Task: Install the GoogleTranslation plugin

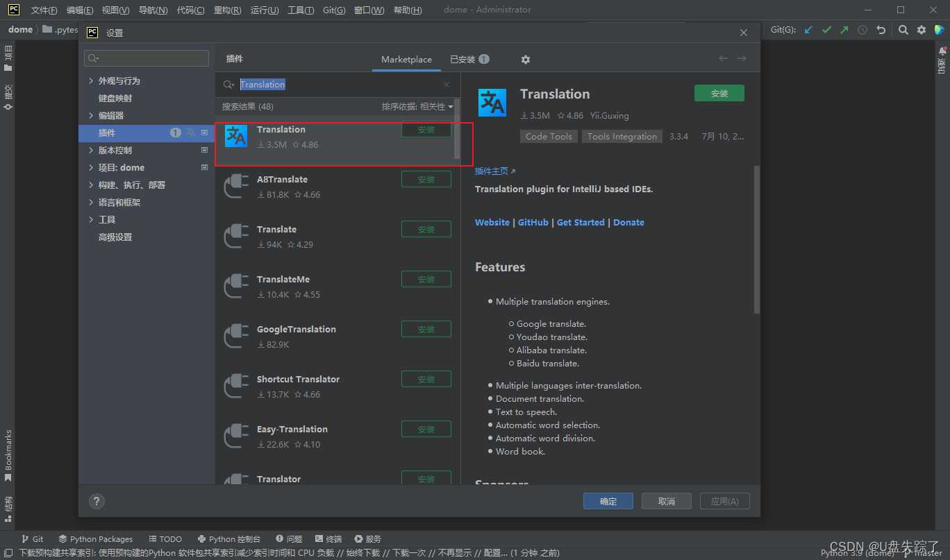Action: pyautogui.click(x=426, y=330)
